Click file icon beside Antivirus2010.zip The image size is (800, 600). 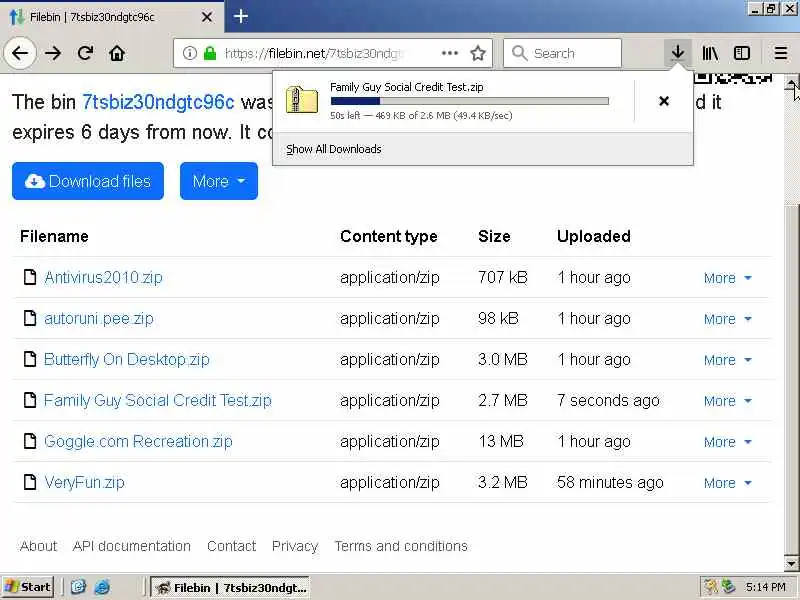click(30, 277)
